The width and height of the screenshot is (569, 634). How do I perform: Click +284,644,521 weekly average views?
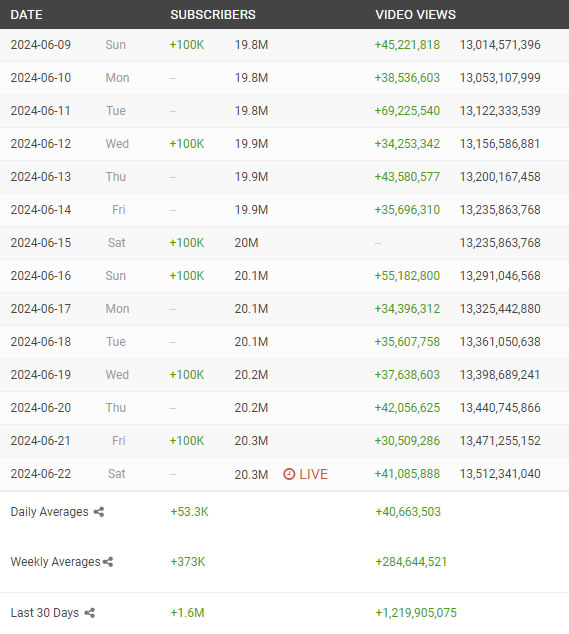[x=411, y=562]
